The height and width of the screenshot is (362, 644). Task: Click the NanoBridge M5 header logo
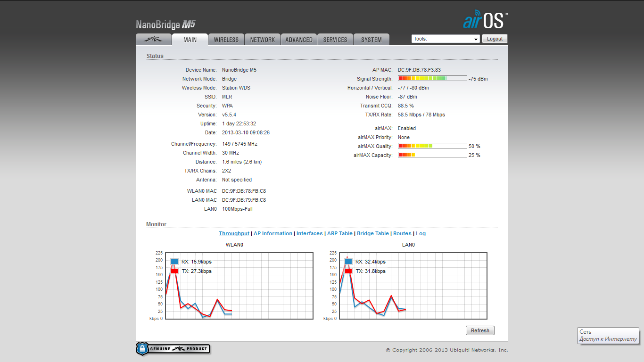pos(165,25)
